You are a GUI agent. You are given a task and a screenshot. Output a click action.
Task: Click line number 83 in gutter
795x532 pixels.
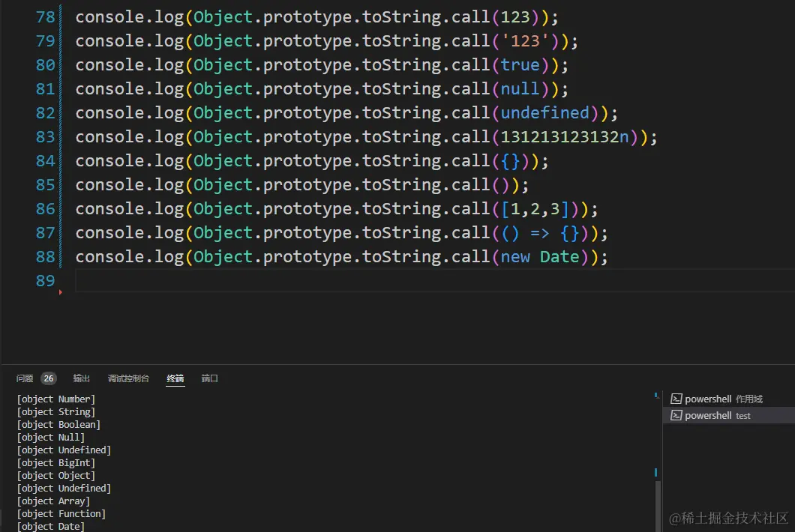tap(45, 137)
